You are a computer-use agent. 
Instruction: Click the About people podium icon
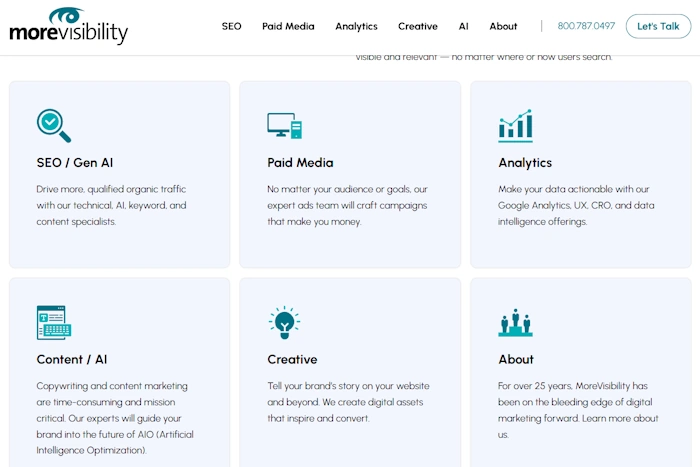[x=515, y=322]
